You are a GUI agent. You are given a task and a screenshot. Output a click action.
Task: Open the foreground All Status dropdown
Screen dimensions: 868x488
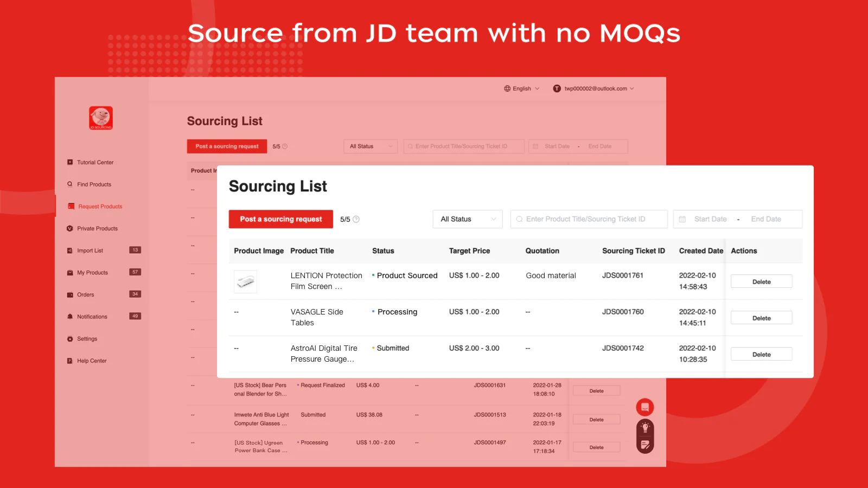[x=468, y=219]
